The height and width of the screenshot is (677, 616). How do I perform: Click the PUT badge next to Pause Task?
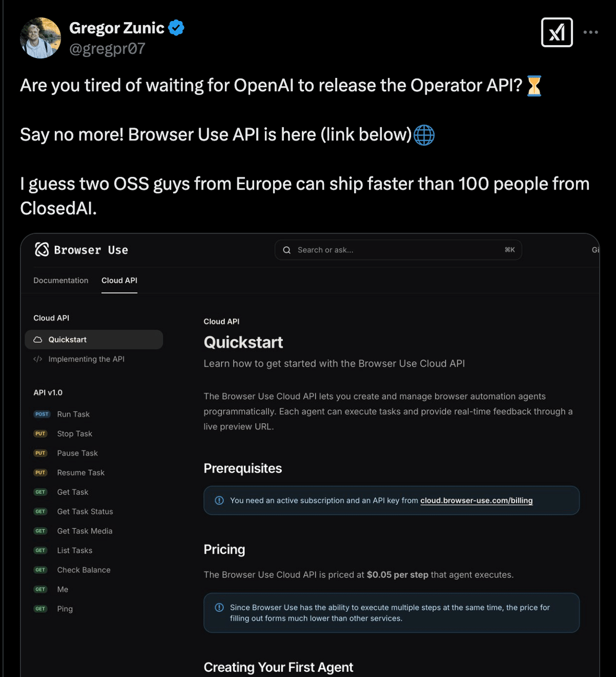[x=40, y=453]
